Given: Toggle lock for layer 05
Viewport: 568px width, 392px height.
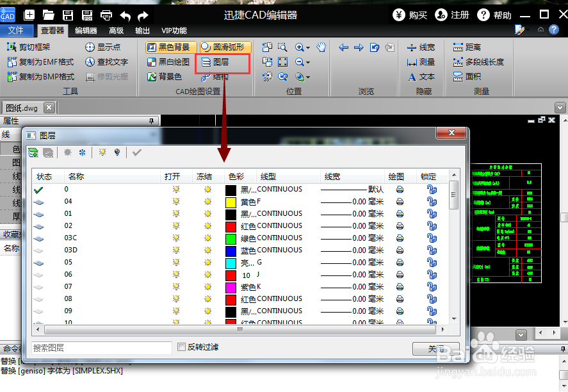Looking at the screenshot, I should click(432, 263).
